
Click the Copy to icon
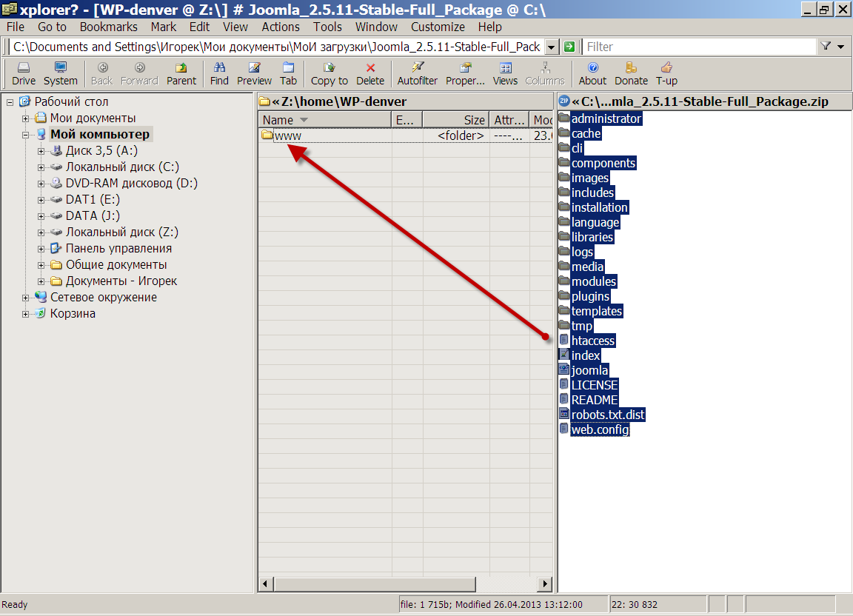(x=329, y=73)
